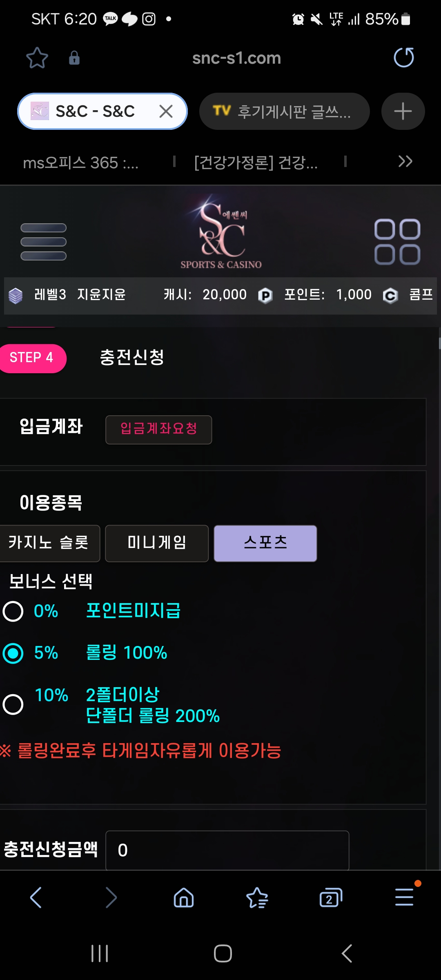
Task: Request deposit account via 입금계좌요청 button
Action: 158,430
